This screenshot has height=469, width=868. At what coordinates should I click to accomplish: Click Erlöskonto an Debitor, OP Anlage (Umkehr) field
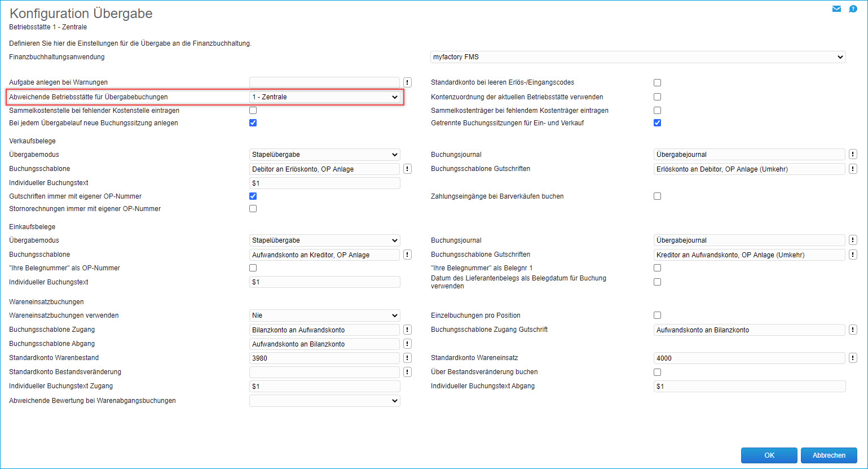click(750, 169)
